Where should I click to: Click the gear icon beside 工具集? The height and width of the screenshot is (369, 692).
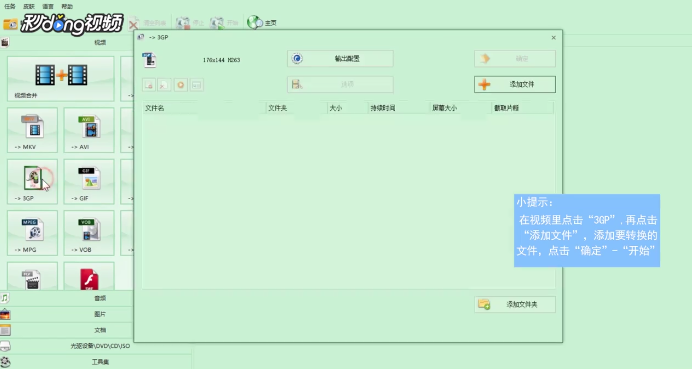click(5, 362)
